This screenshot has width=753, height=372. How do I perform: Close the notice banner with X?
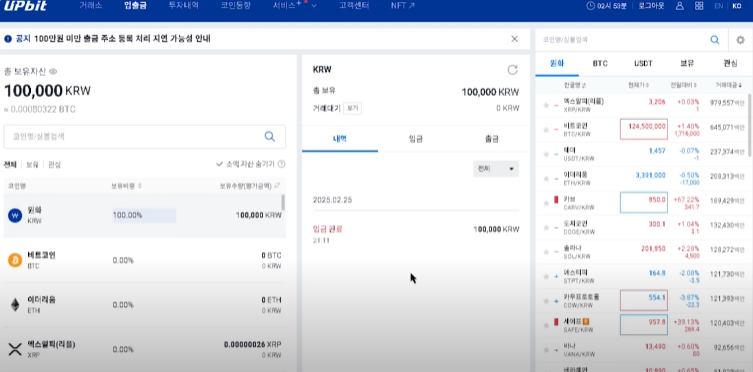pyautogui.click(x=514, y=39)
